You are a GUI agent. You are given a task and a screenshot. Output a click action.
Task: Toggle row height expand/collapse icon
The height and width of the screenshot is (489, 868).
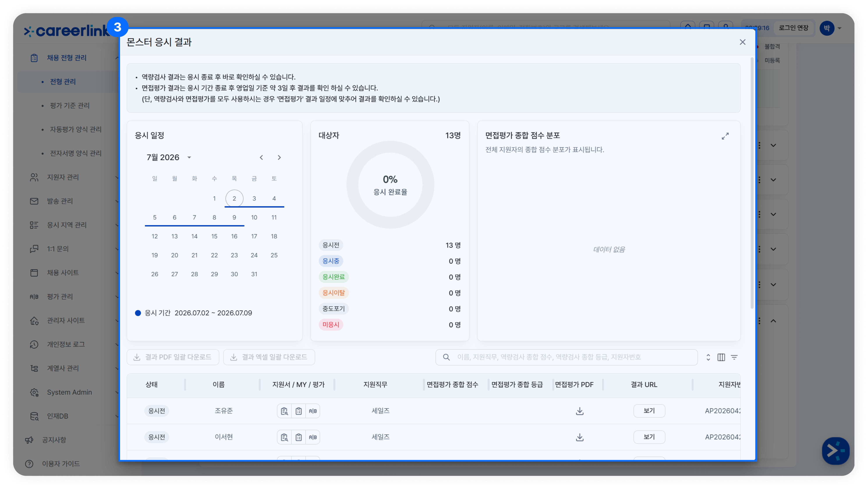tap(708, 357)
